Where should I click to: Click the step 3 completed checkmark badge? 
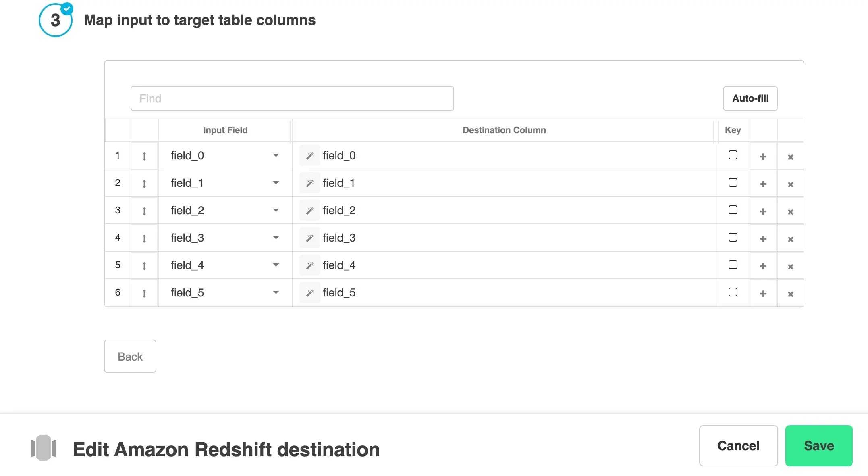click(67, 8)
